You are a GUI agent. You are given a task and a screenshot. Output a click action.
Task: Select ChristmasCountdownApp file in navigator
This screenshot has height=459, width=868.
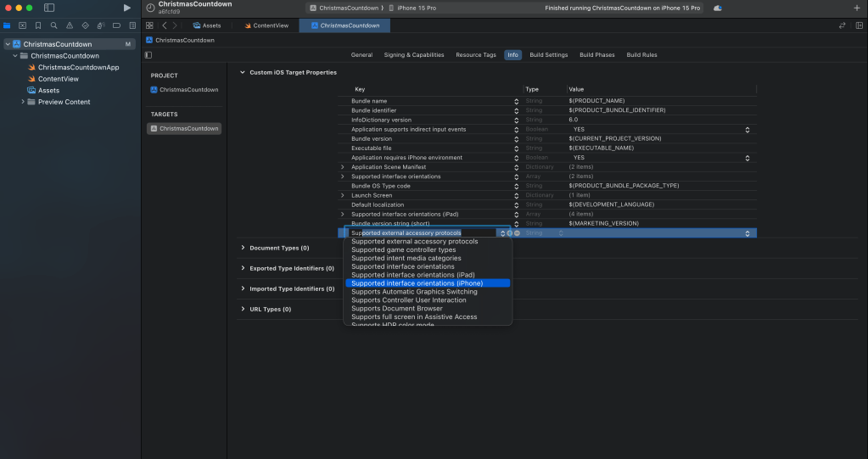tap(78, 67)
